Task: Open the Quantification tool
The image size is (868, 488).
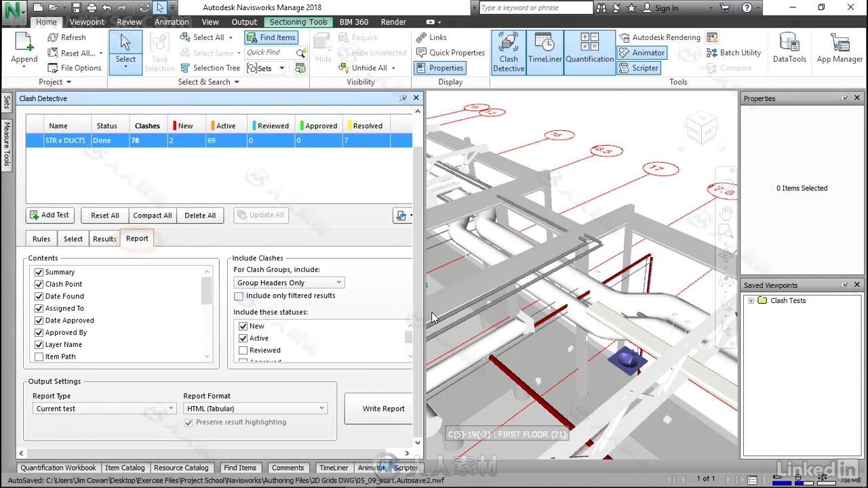Action: coord(589,52)
